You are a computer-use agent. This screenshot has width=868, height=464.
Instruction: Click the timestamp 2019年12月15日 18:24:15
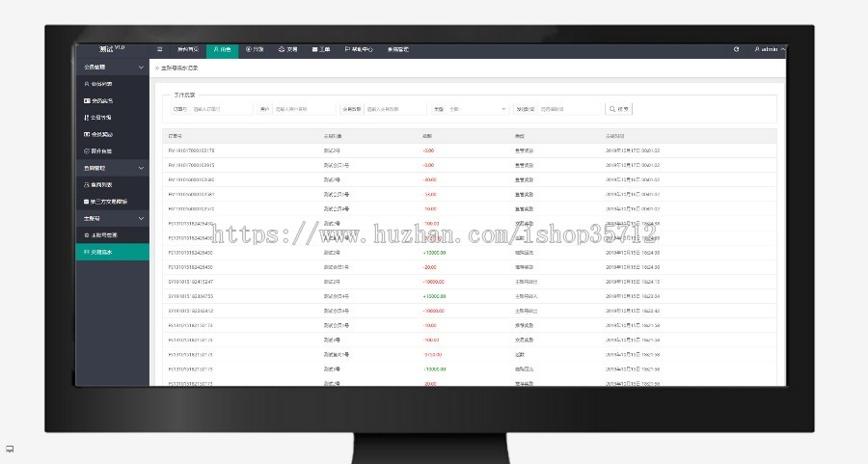click(633, 282)
